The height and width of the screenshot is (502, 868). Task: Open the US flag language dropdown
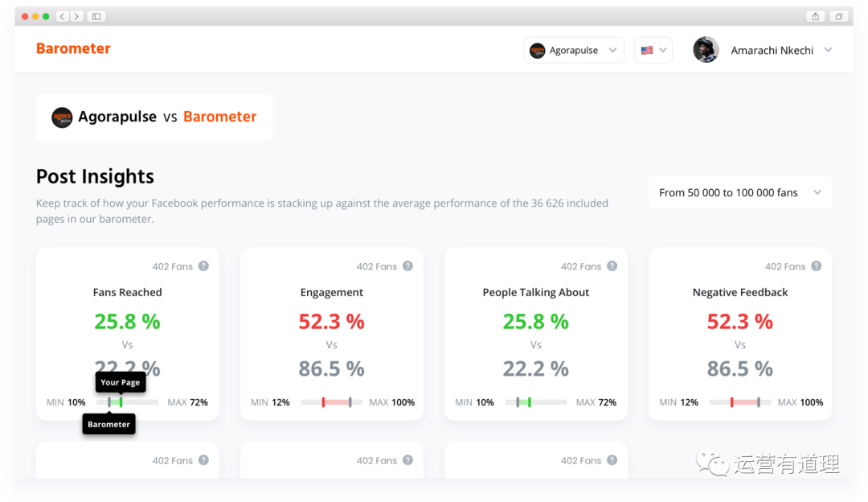pyautogui.click(x=653, y=50)
